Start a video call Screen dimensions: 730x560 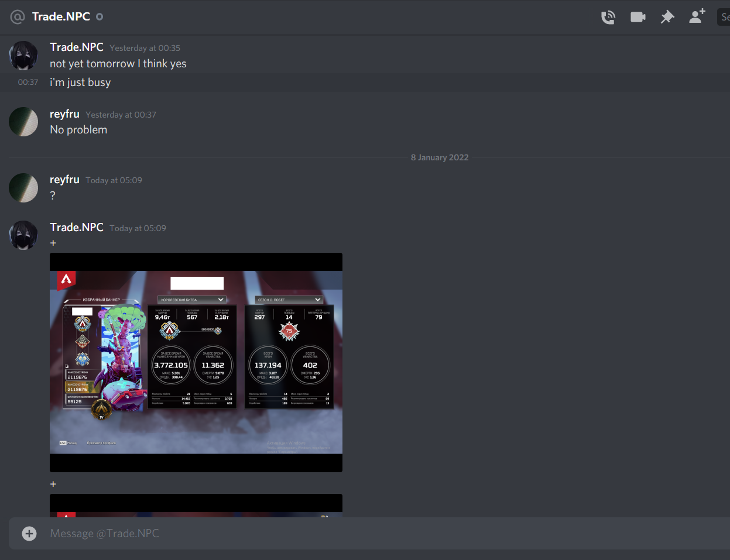click(638, 17)
